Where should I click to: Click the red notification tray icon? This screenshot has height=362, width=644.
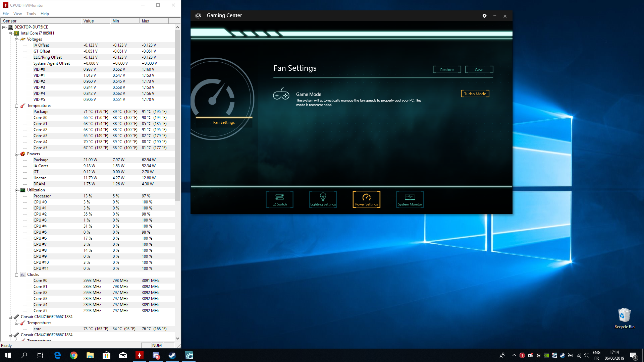point(522,355)
